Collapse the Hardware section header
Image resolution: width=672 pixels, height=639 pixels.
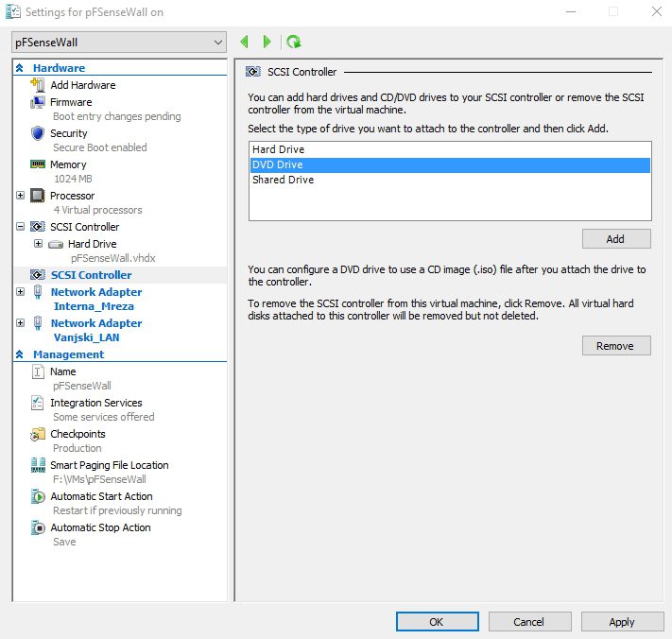(x=20, y=68)
